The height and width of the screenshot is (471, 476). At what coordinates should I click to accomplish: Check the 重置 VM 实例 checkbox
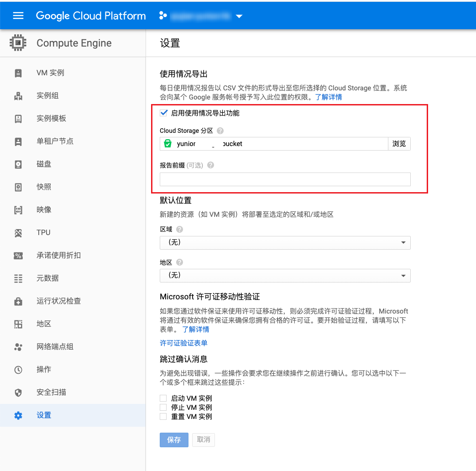click(x=163, y=416)
